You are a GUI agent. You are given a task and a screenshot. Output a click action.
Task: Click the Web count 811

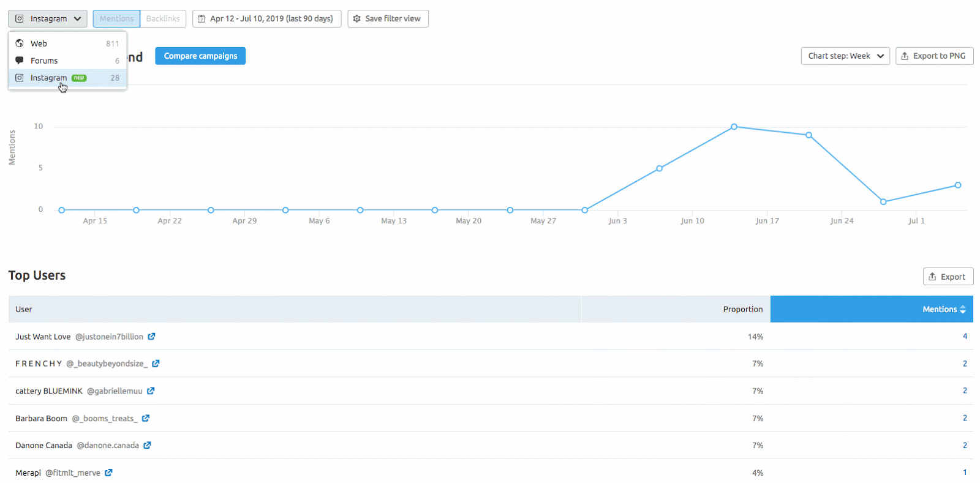112,43
